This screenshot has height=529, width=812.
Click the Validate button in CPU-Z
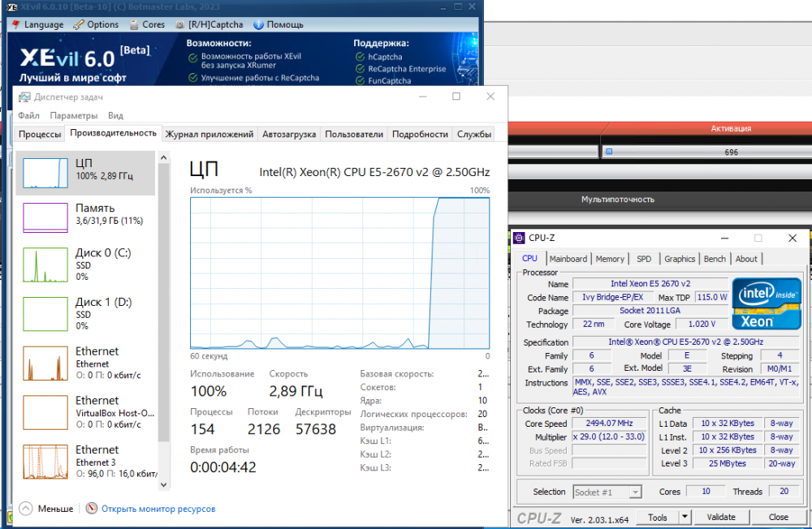tap(721, 517)
